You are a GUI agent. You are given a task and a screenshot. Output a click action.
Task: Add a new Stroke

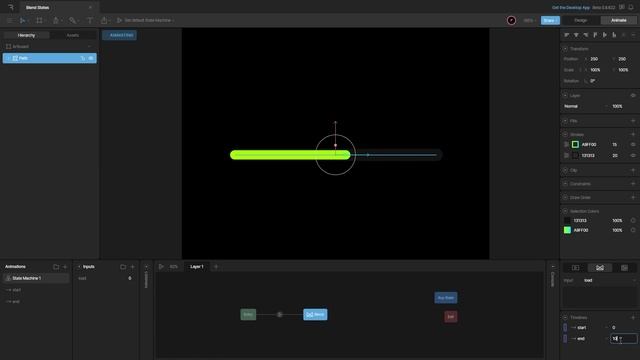[633, 134]
